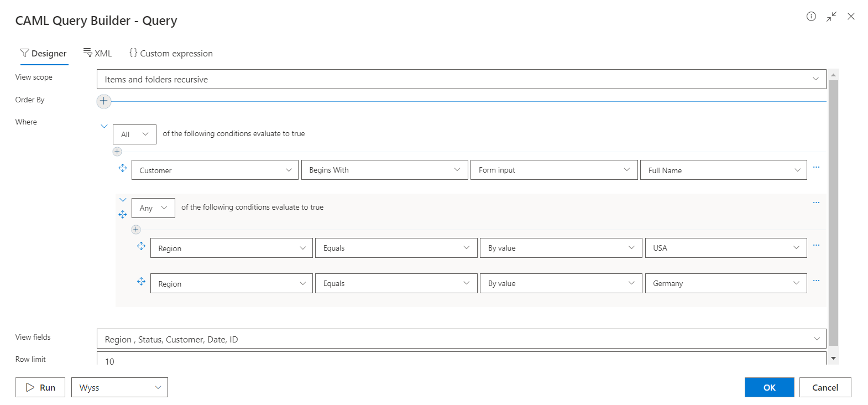Open the Begins With operator dropdown
The height and width of the screenshot is (405, 868).
(384, 170)
